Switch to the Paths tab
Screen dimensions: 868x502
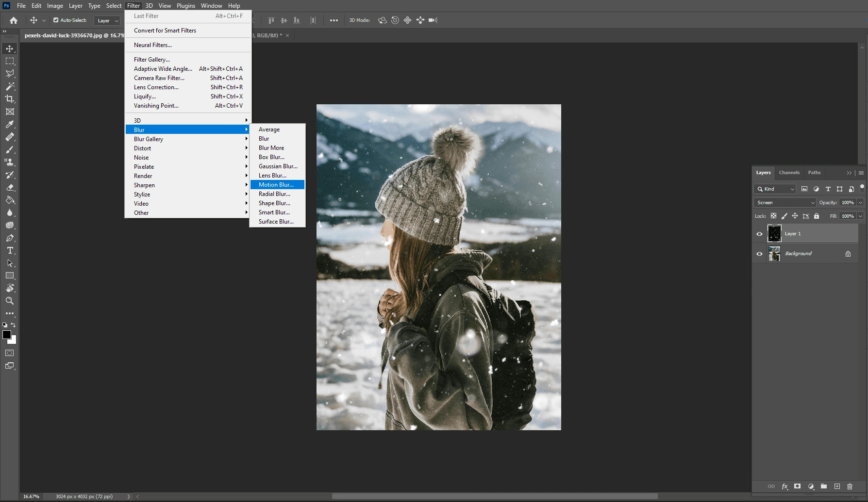[x=814, y=173]
